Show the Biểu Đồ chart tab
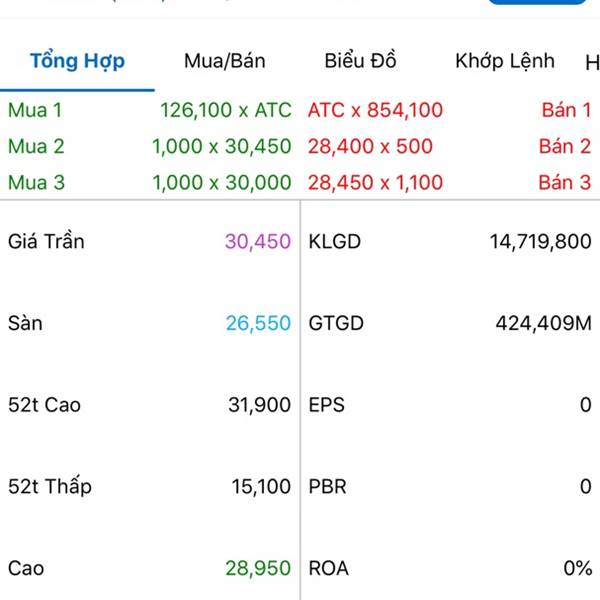 pos(360,61)
